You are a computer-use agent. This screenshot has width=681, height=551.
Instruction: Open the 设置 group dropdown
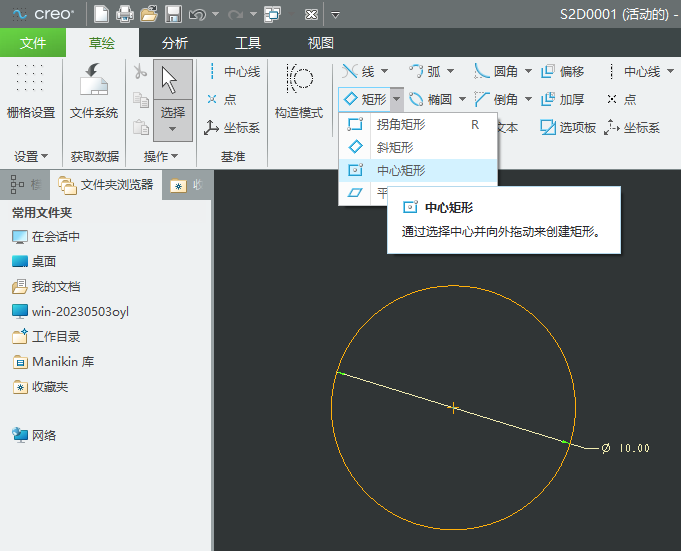(x=31, y=156)
